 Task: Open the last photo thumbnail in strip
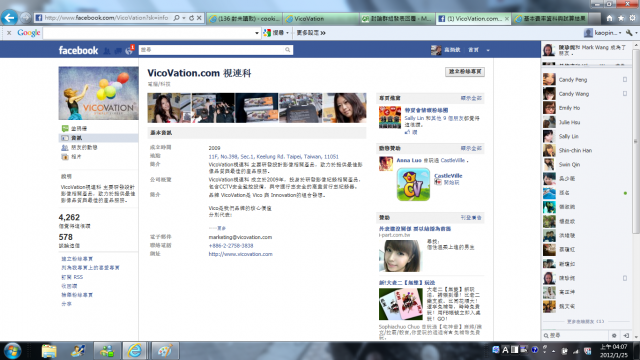(344, 108)
